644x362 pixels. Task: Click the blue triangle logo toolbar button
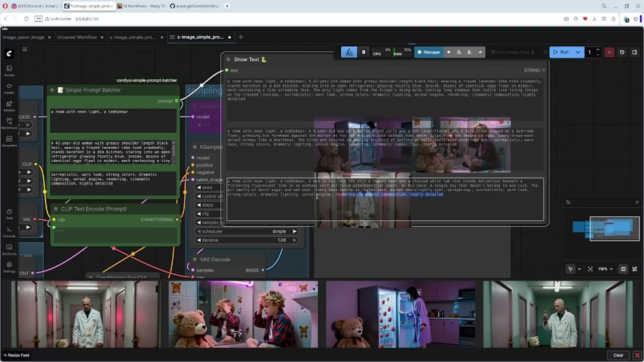(349, 52)
